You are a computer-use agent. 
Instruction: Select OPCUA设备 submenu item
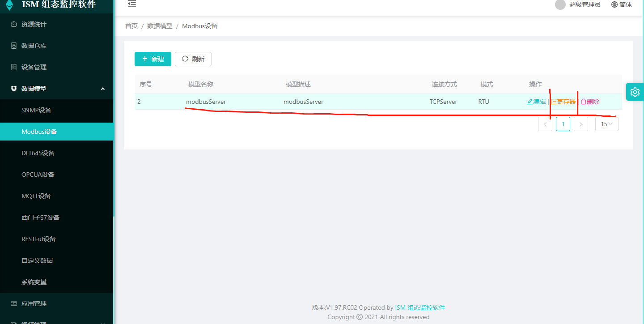pos(56,175)
